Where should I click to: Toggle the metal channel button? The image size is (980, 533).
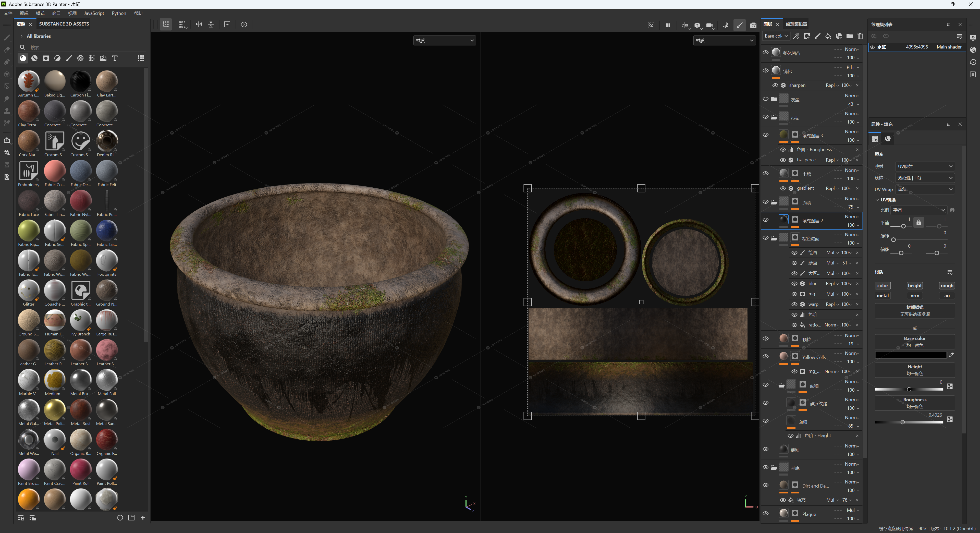point(883,296)
